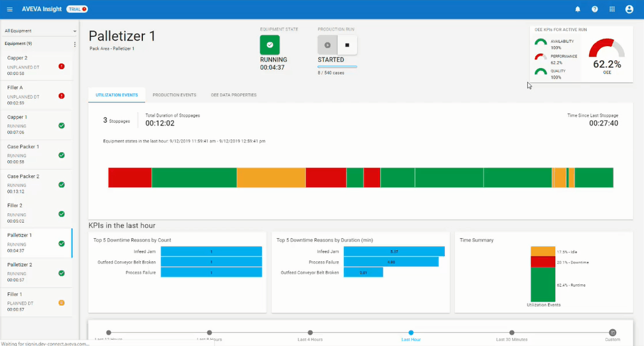Screen dimensions: 644x346
Task: Select the Last 30 Minutes time marker
Action: coord(512,333)
